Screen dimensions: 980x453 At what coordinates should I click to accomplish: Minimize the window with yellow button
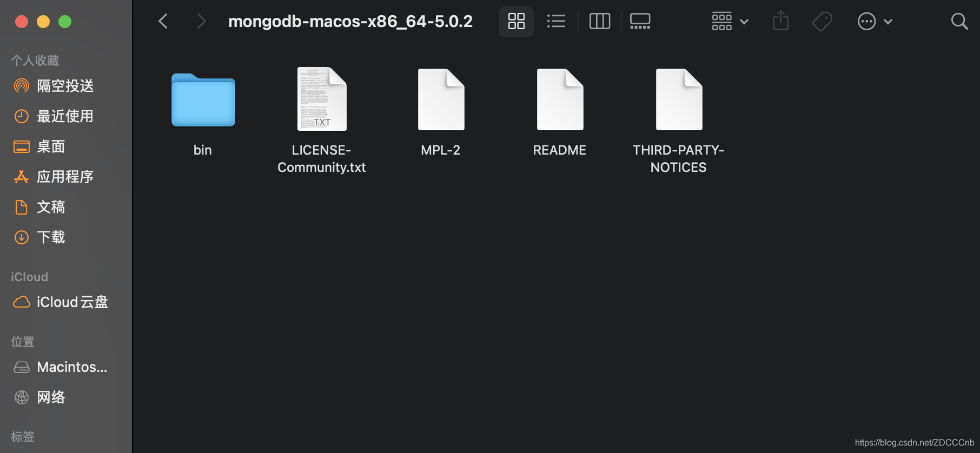pyautogui.click(x=43, y=22)
